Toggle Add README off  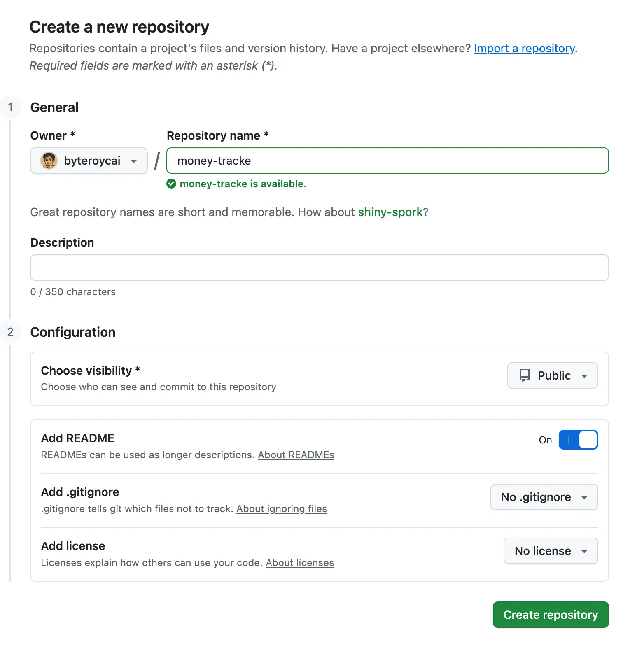(578, 440)
